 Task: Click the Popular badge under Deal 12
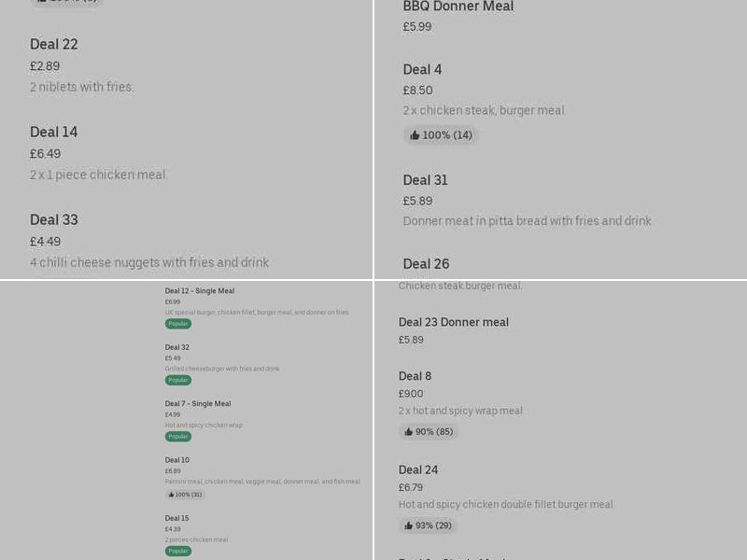point(178,324)
